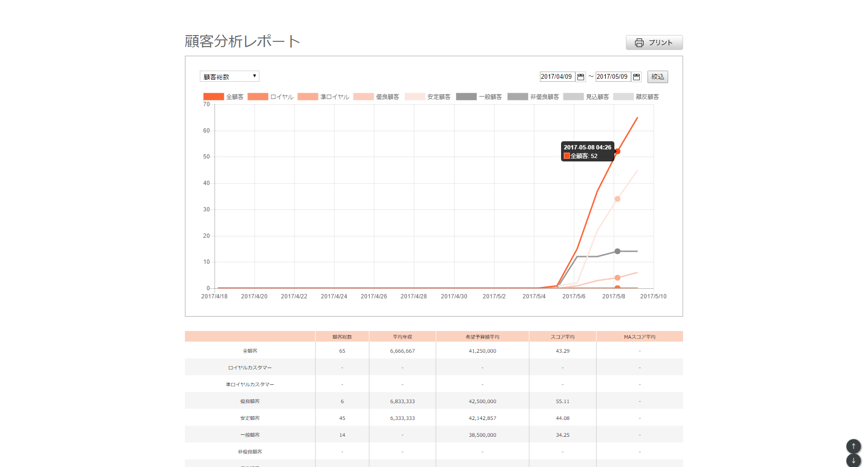Select the 準ロイヤルカスタマー row label
This screenshot has width=868, height=467.
click(250, 384)
